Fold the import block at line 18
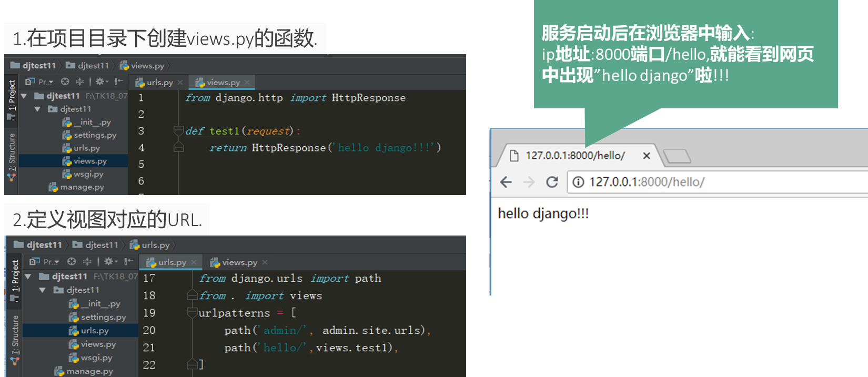Screen dimensions: 868x377 tap(193, 296)
